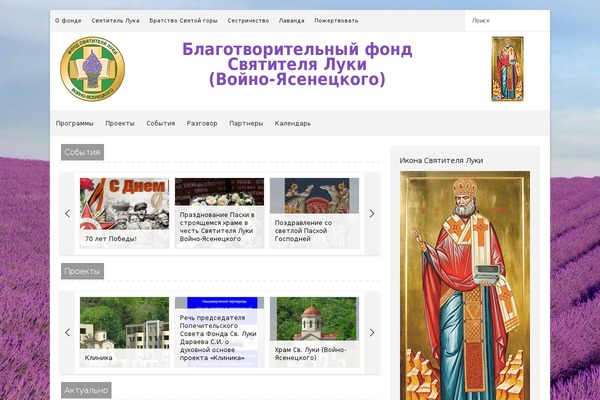Go to next slide in События carousel
Screen dimensions: 600x400
(372, 214)
